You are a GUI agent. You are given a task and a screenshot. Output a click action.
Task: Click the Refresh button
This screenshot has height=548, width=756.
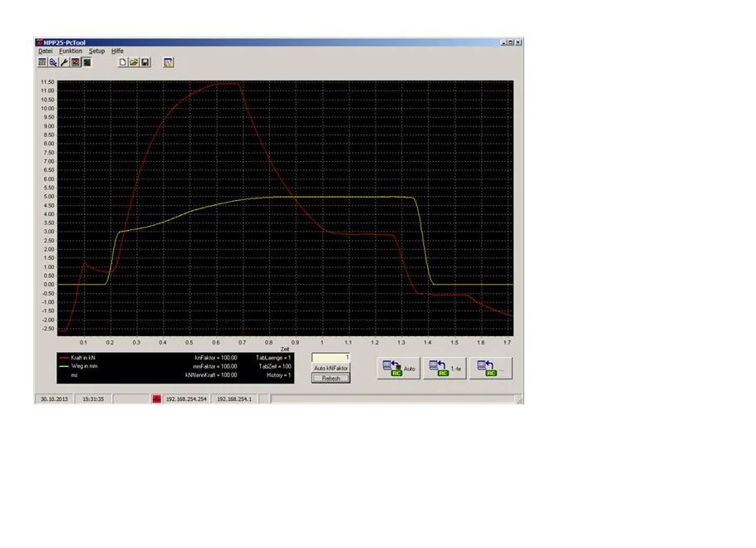[331, 379]
